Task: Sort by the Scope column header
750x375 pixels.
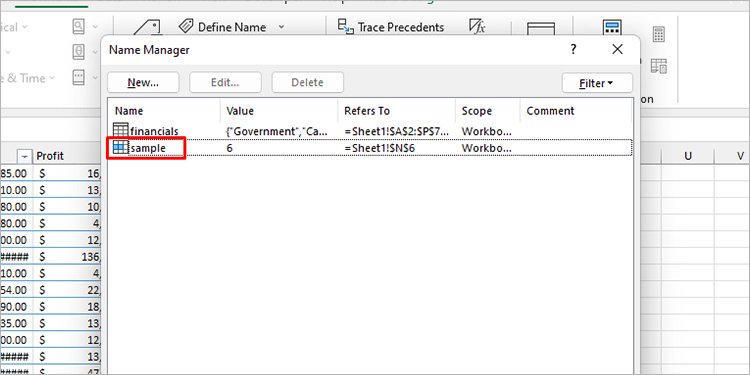Action: tap(487, 111)
